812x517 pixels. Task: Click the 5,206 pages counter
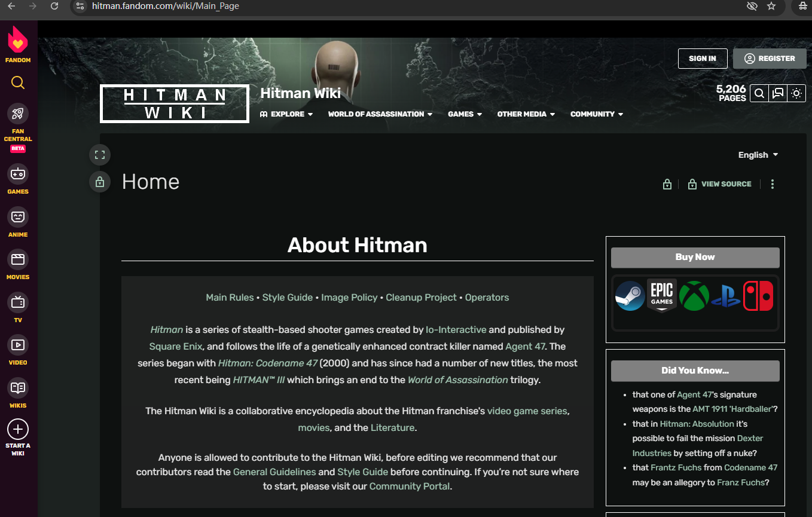(731, 93)
